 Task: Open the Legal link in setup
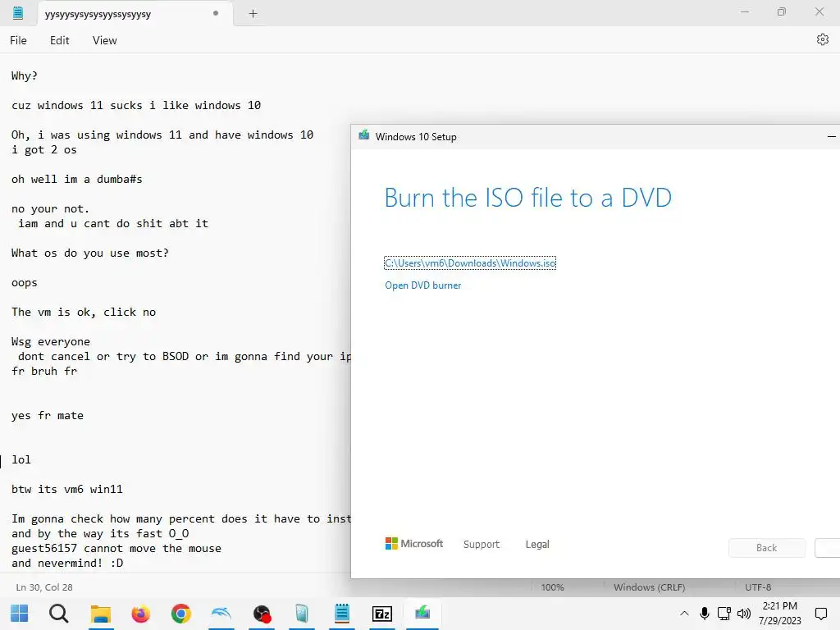[537, 545]
